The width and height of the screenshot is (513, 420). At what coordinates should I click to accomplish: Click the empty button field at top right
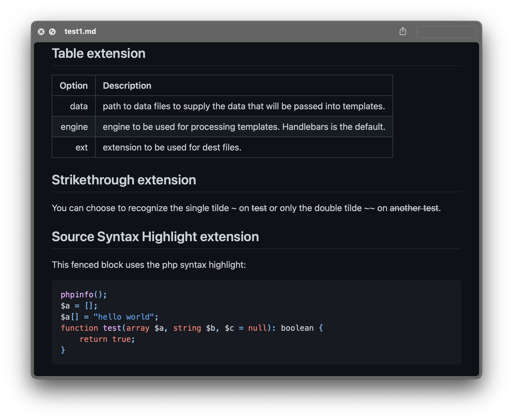pos(447,31)
